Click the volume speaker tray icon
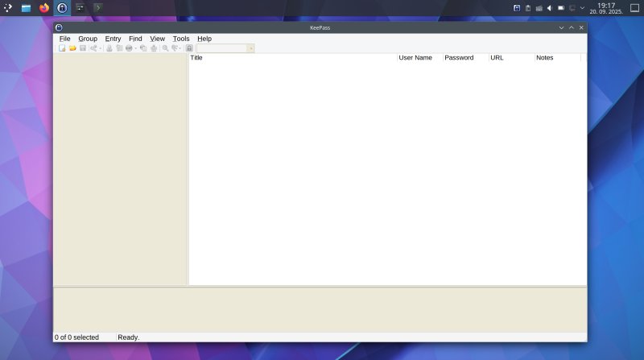This screenshot has width=644, height=360. [x=550, y=8]
